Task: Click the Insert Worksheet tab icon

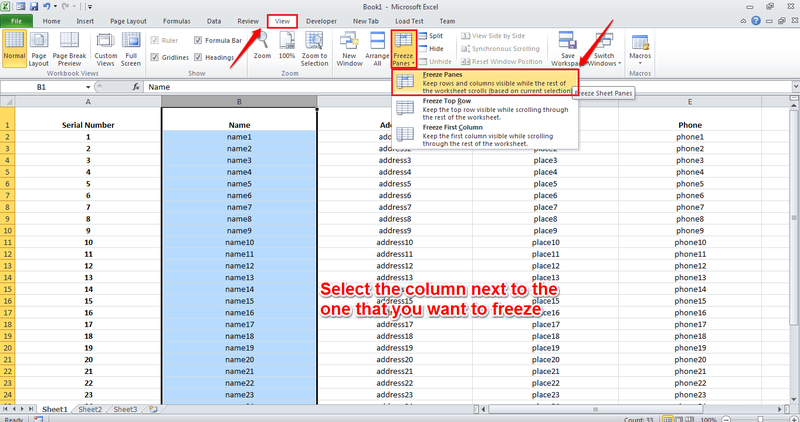Action: click(153, 409)
